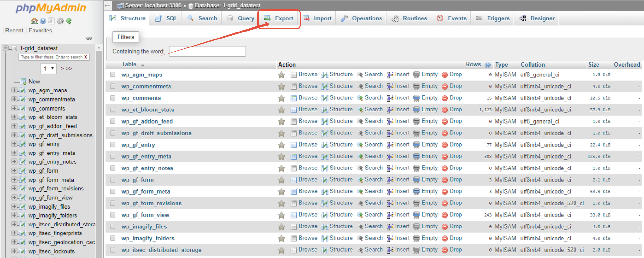Click the Containing the word input
This screenshot has width=644, height=258.
[207, 51]
